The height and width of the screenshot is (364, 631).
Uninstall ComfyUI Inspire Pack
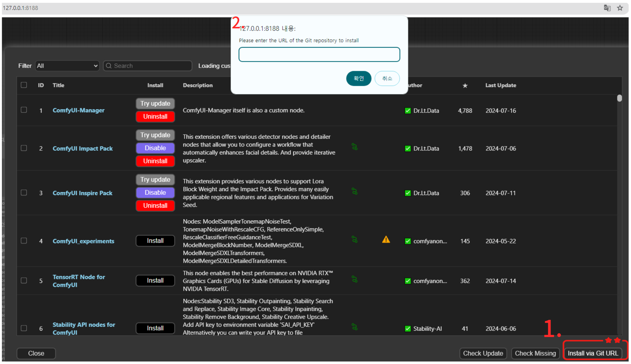pos(155,205)
